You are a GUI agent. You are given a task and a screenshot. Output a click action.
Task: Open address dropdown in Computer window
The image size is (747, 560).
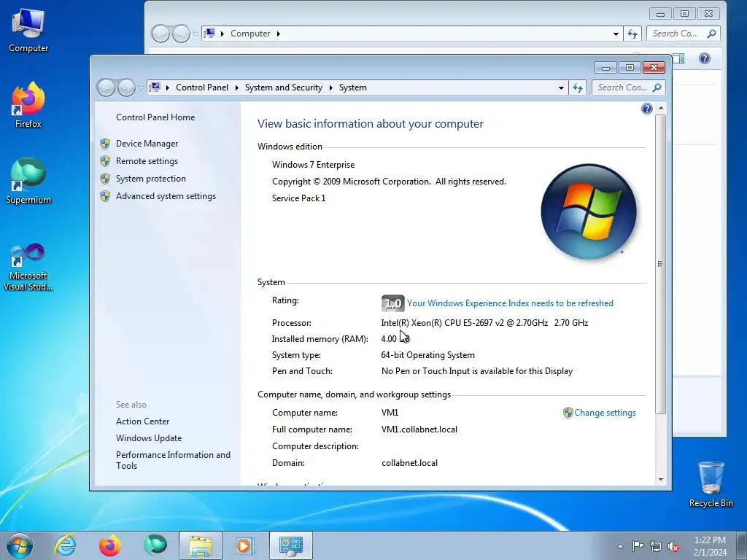pos(616,34)
